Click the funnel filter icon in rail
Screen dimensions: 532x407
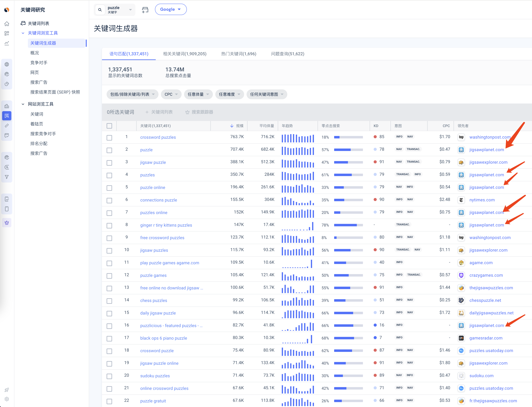pyautogui.click(x=7, y=177)
